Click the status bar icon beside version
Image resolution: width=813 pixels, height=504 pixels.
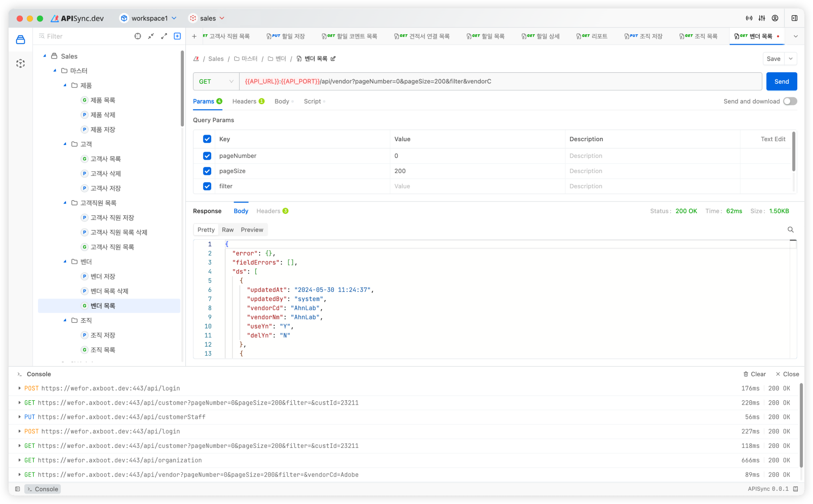click(795, 489)
